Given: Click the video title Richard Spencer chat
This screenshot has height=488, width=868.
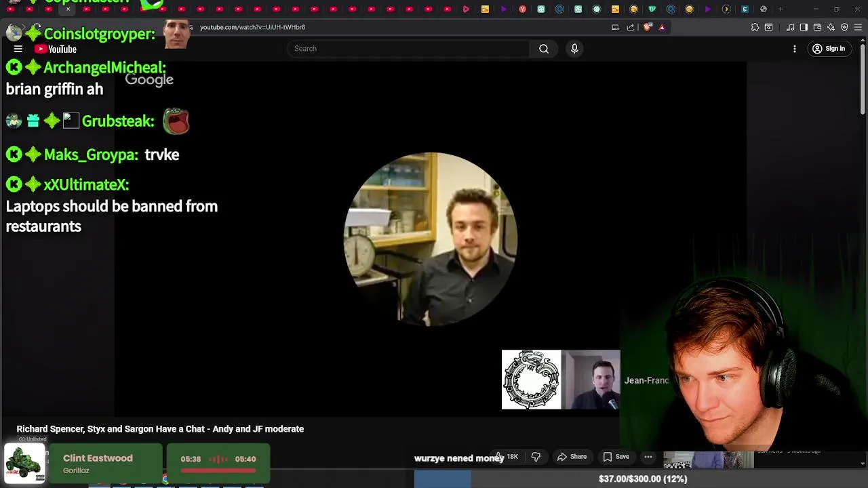Looking at the screenshot, I should (160, 429).
